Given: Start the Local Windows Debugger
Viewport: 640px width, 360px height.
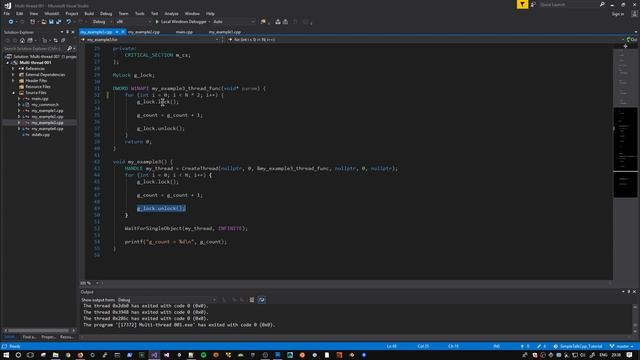Looking at the screenshot, I should [x=181, y=22].
